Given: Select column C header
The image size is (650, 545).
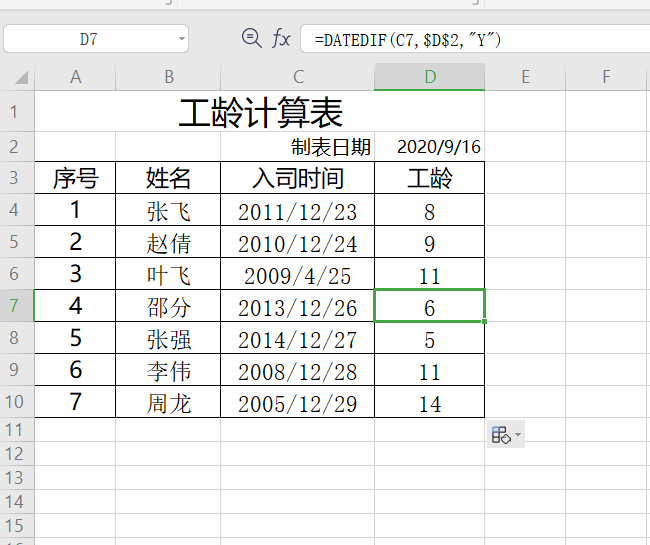Looking at the screenshot, I should [298, 77].
